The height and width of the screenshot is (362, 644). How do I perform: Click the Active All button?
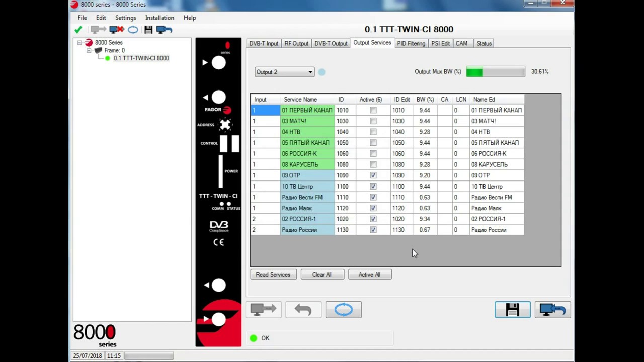coord(369,275)
